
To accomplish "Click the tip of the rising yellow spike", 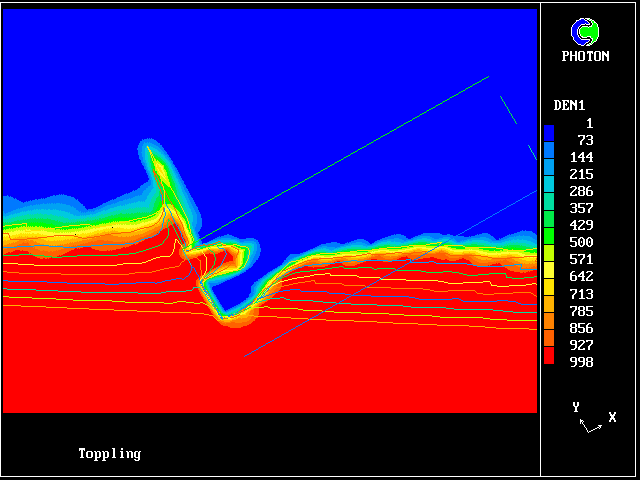I will point(149,148).
